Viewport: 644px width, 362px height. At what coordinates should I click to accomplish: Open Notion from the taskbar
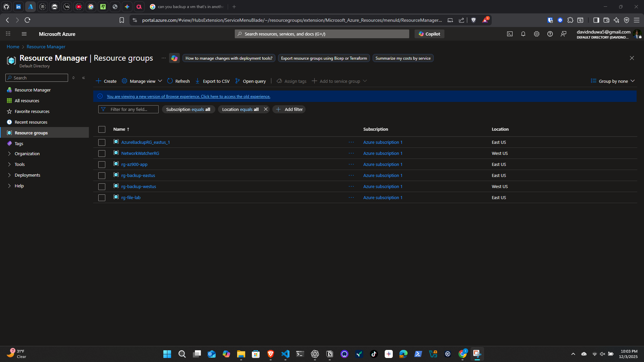coord(330,354)
